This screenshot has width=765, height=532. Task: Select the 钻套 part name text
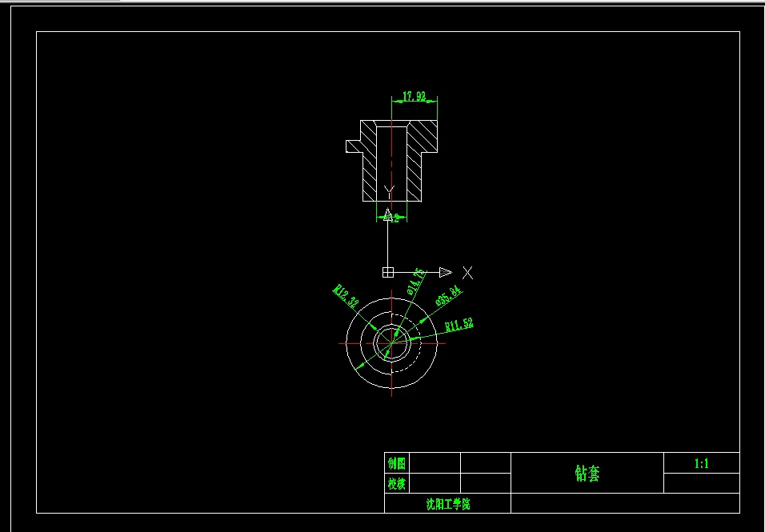click(587, 473)
